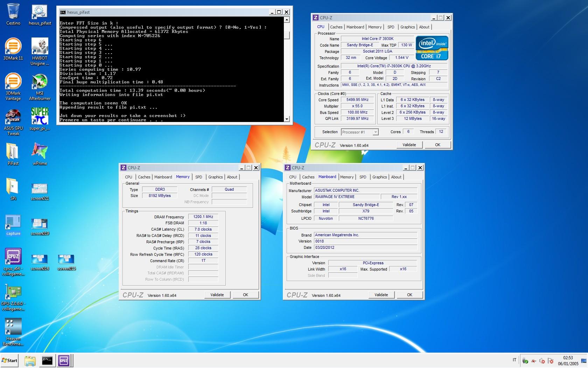This screenshot has width=588, height=368.
Task: Switch to CPU-Z taskbar button
Action: [x=64, y=360]
